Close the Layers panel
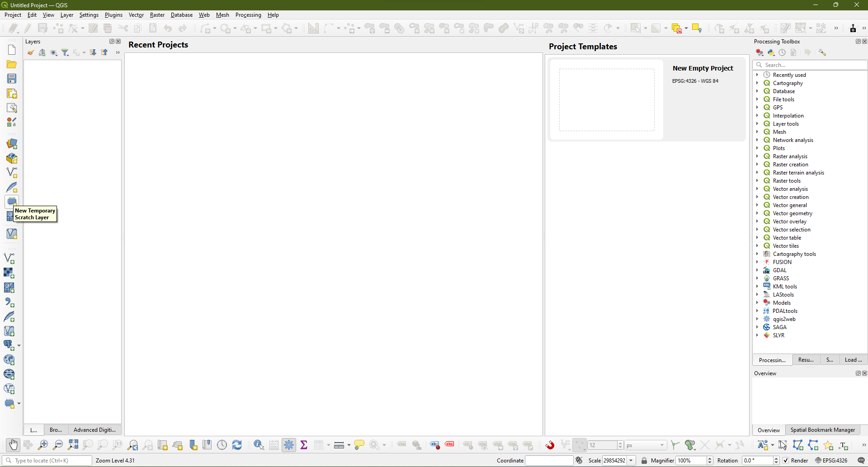Screen dimensions: 868x467 click(118, 41)
